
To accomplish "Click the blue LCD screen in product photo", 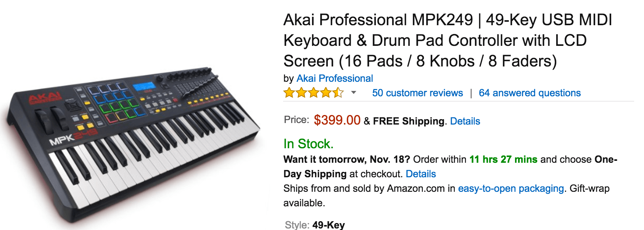I will [x=144, y=86].
